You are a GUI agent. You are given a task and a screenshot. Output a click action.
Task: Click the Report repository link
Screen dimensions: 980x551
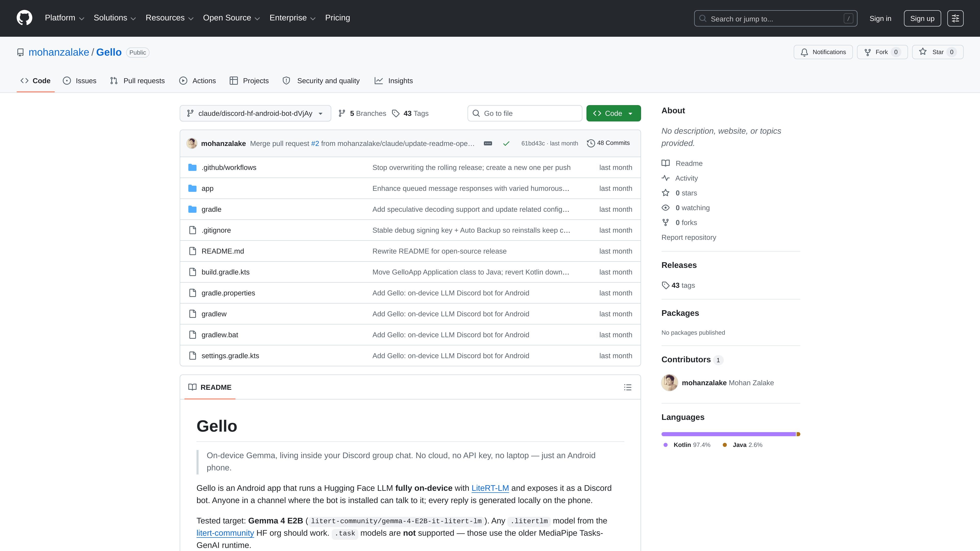point(689,237)
